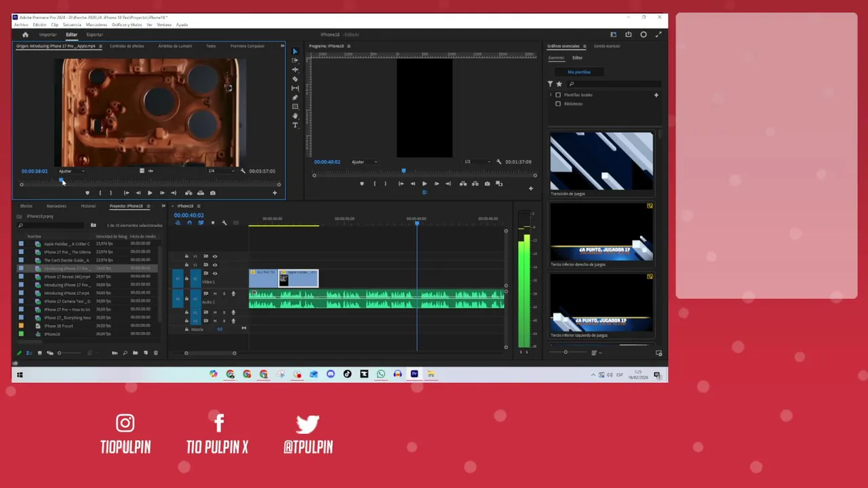Open Gráficos esenciales panel menu
The width and height of the screenshot is (868, 488).
point(585,46)
